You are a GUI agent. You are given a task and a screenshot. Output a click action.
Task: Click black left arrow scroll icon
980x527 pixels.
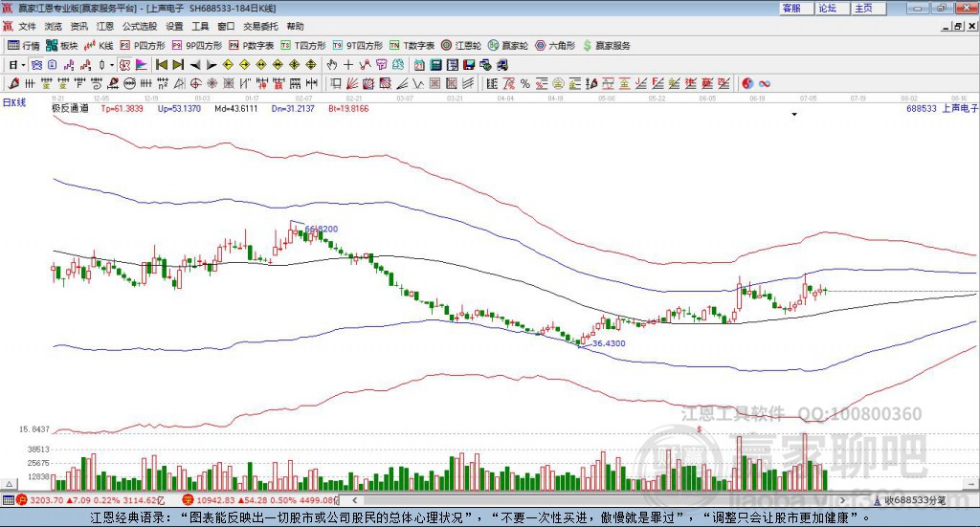pyautogui.click(x=195, y=65)
